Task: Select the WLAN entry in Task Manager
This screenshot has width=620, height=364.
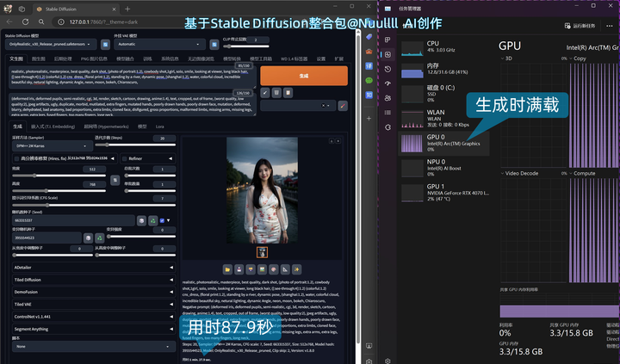Action: tap(443, 118)
